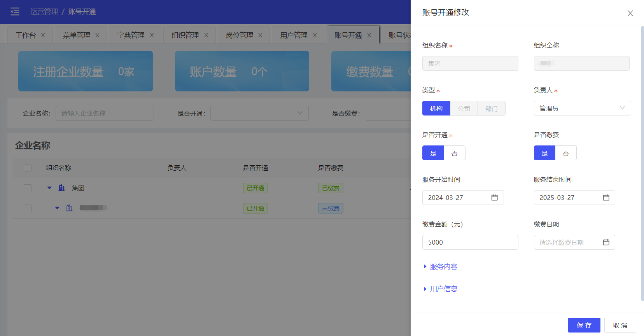Select 部门 type option
Viewport: 644px width, 336px height.
coord(492,108)
